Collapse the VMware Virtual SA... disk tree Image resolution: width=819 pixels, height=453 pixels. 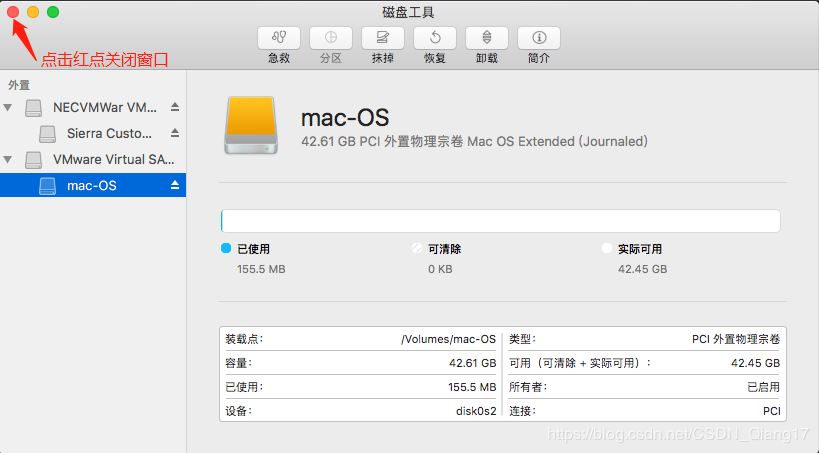[x=8, y=159]
